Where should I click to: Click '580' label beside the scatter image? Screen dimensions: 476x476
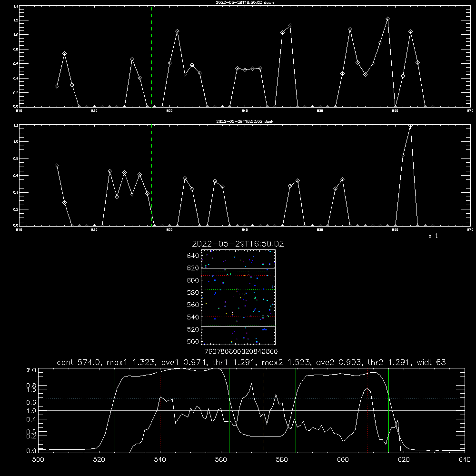coord(193,293)
